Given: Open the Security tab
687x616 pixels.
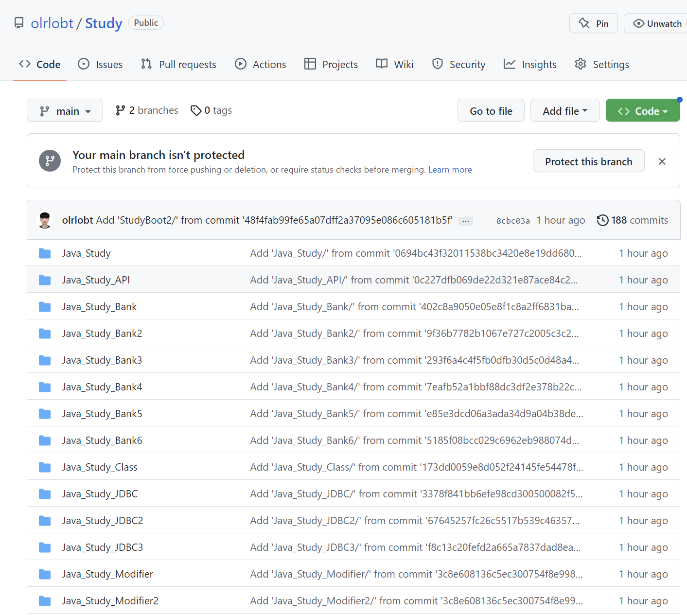Looking at the screenshot, I should point(458,64).
